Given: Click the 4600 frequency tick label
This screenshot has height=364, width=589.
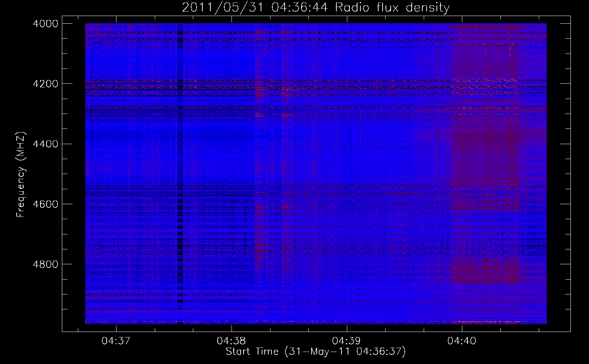Looking at the screenshot, I should click(46, 204).
